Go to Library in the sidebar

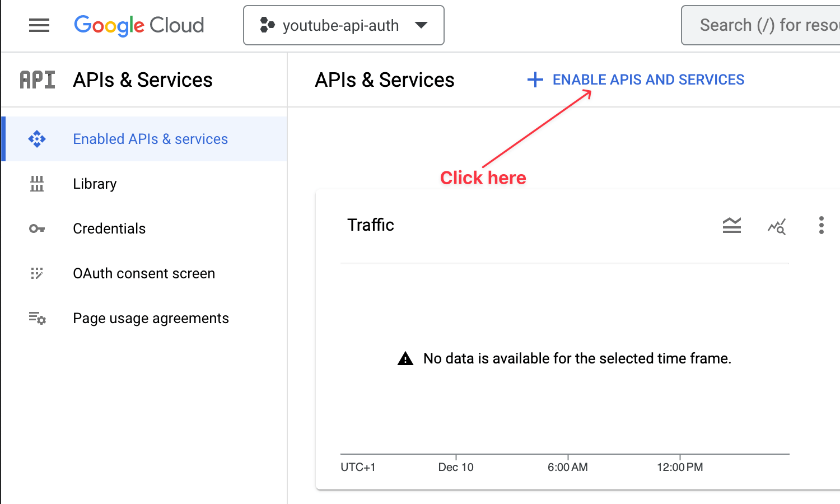95,184
